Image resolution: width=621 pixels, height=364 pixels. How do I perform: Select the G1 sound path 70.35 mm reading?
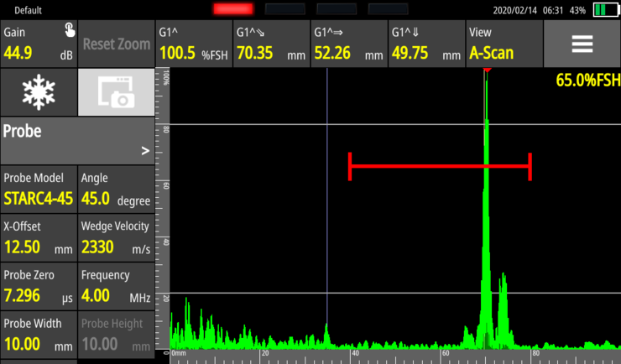point(271,44)
